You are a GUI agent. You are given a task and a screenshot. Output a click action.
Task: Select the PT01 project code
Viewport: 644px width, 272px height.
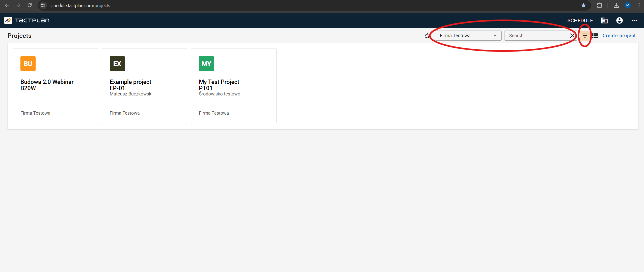[x=206, y=88]
